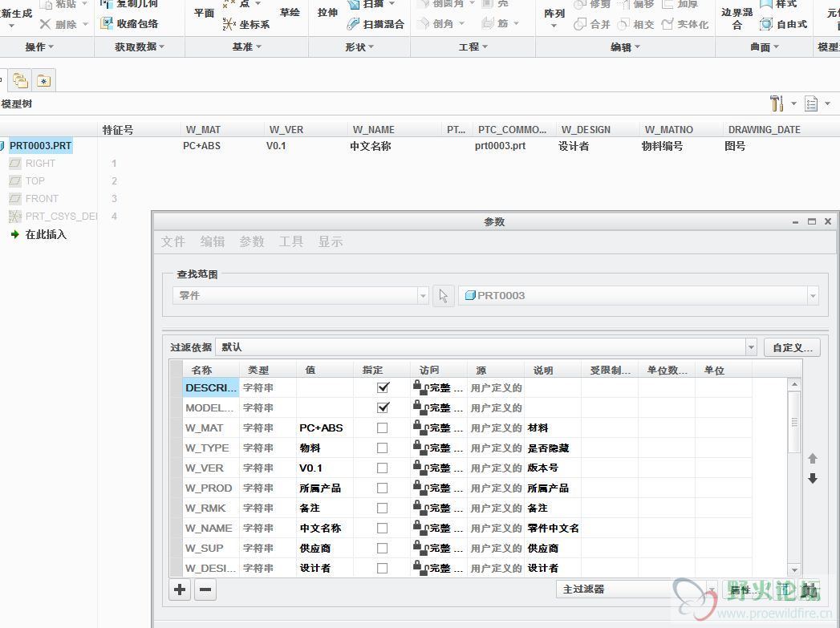Check the Designate box for W_TYPE
The width and height of the screenshot is (840, 628).
click(382, 448)
